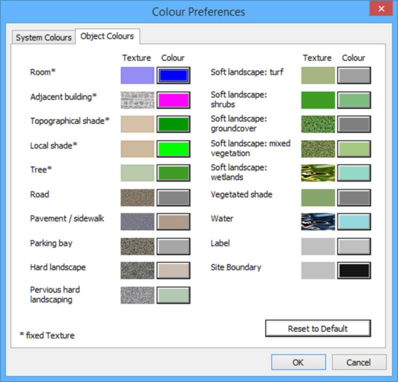Open the Label colour swatch

coord(354,246)
